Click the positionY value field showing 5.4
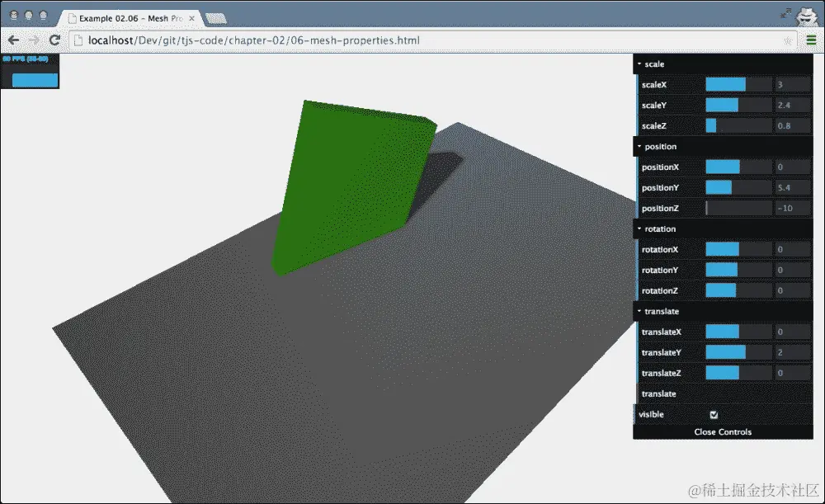Viewport: 825px width, 504px height. point(792,187)
